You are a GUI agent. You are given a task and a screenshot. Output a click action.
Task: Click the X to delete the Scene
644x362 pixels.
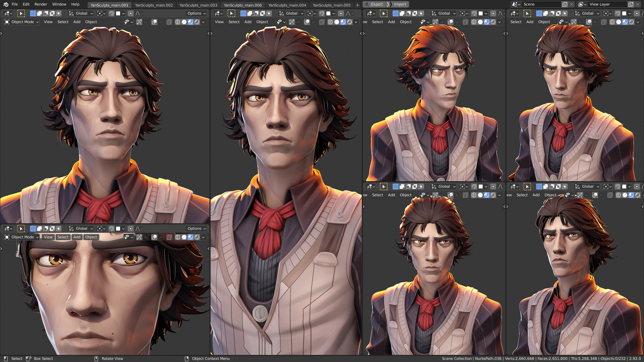click(x=572, y=4)
